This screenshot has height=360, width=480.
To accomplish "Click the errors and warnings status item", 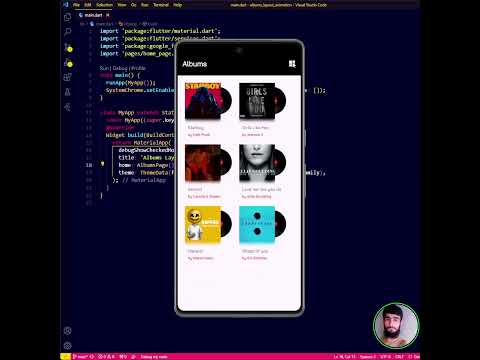I will (x=107, y=356).
